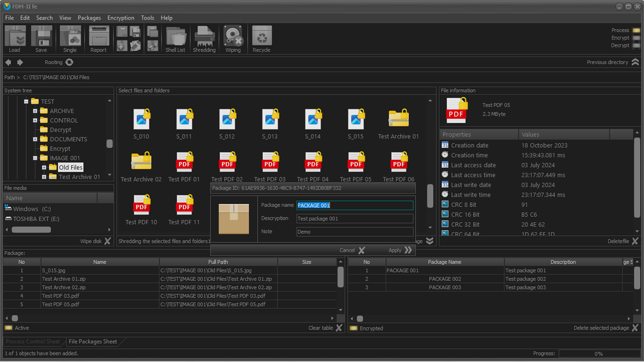Click the Progress bar

pyautogui.click(x=599, y=354)
